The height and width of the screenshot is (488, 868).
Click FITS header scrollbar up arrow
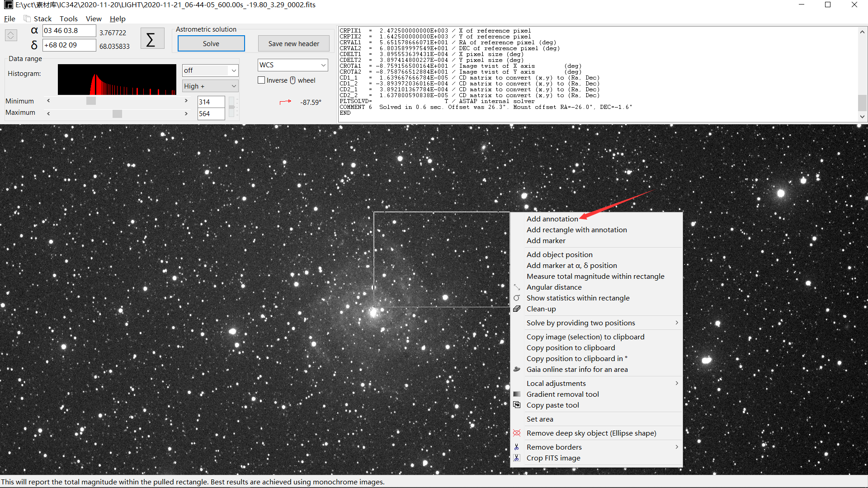pyautogui.click(x=862, y=32)
